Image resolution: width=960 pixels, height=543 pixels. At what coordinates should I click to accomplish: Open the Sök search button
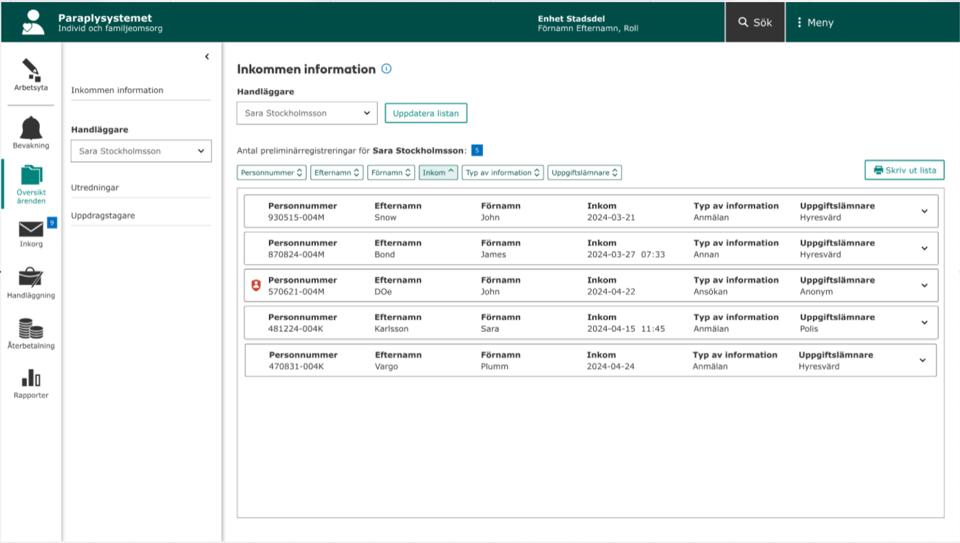[755, 22]
